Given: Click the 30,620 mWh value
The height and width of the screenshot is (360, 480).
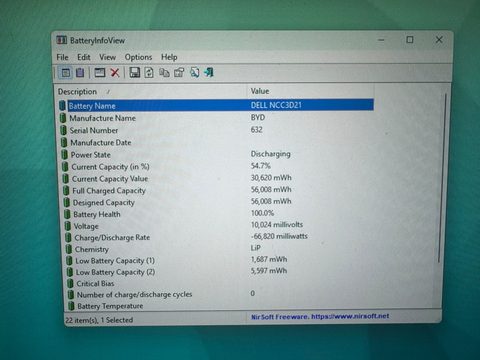Looking at the screenshot, I should click(271, 178).
